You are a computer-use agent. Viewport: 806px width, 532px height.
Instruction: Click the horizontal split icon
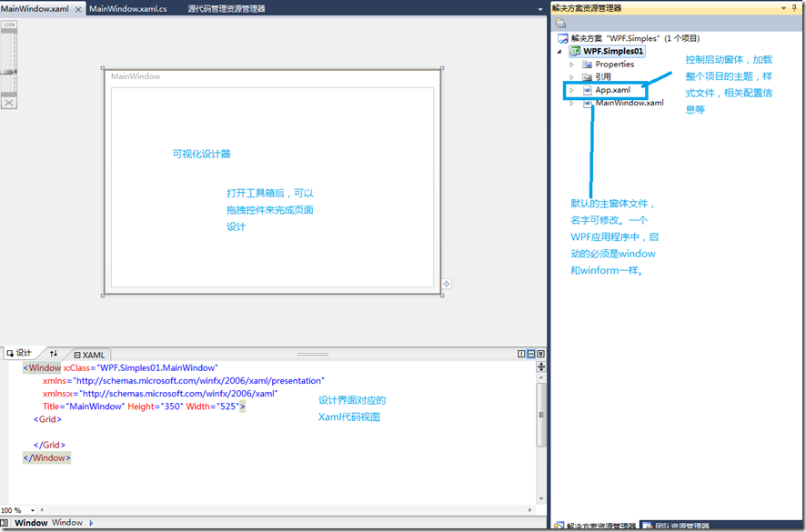tap(531, 354)
